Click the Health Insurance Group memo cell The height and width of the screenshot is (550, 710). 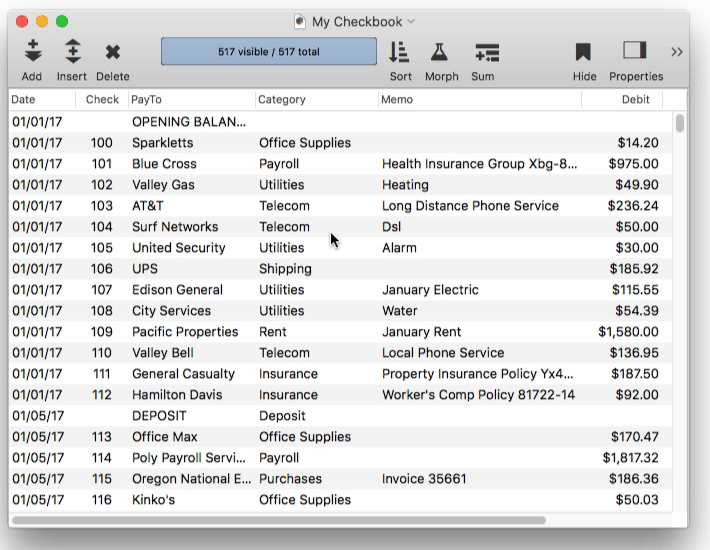coord(480,163)
